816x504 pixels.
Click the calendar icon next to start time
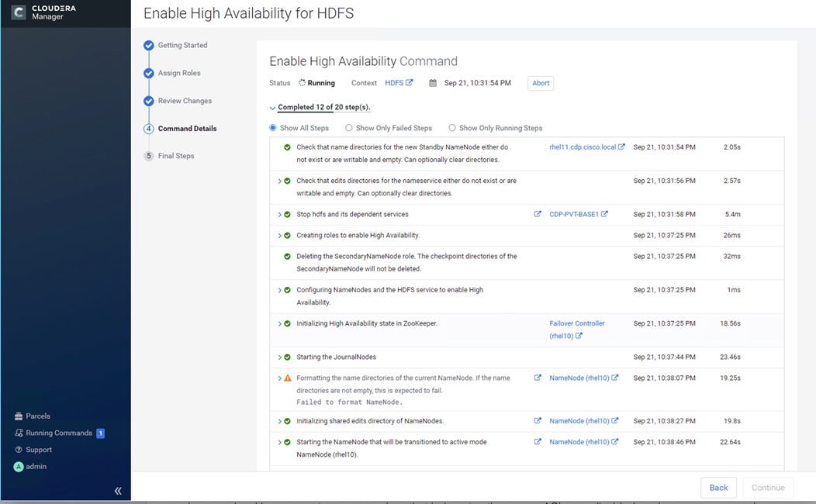pos(433,83)
